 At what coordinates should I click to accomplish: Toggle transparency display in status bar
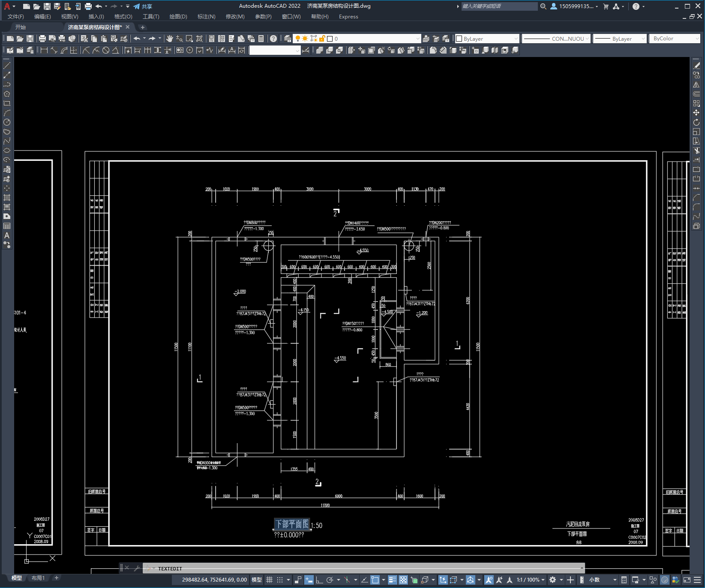(403, 580)
